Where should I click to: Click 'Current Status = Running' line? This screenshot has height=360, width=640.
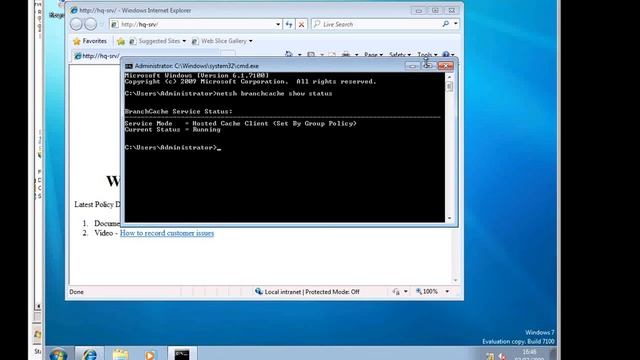tap(173, 129)
